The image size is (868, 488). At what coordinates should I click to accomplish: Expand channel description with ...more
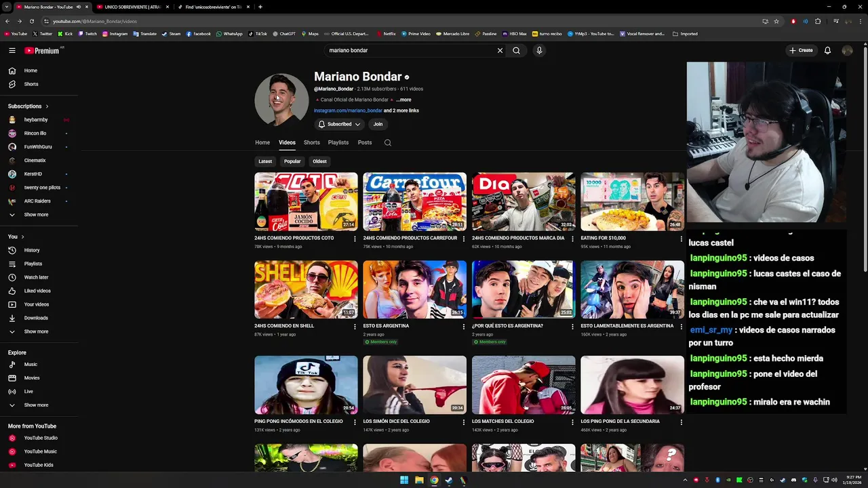(403, 100)
